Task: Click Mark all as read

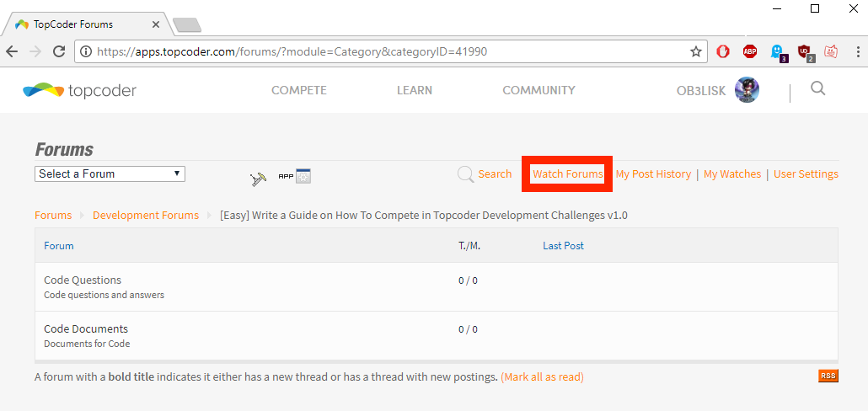Action: [x=542, y=376]
